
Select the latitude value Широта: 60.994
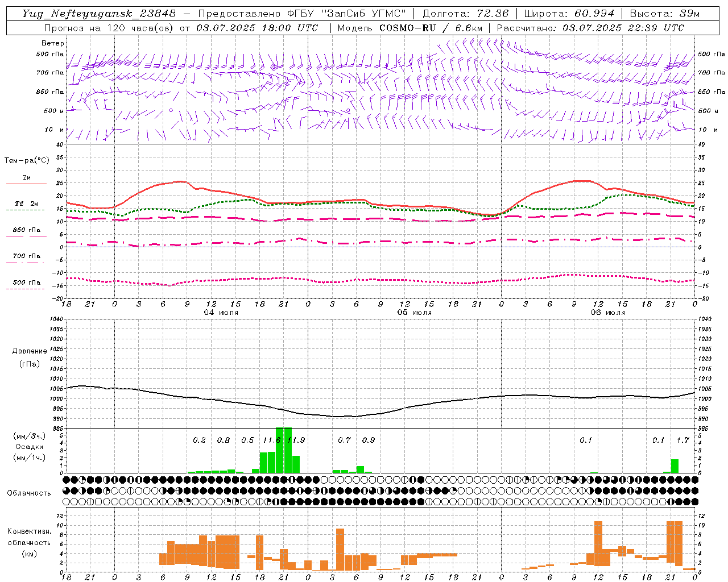point(569,14)
